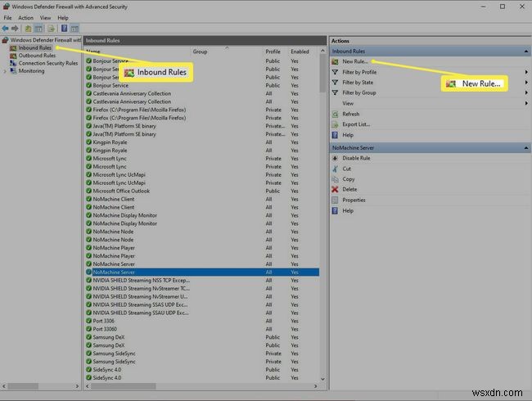Click the Connection Security Rules tree icon

tap(13, 63)
